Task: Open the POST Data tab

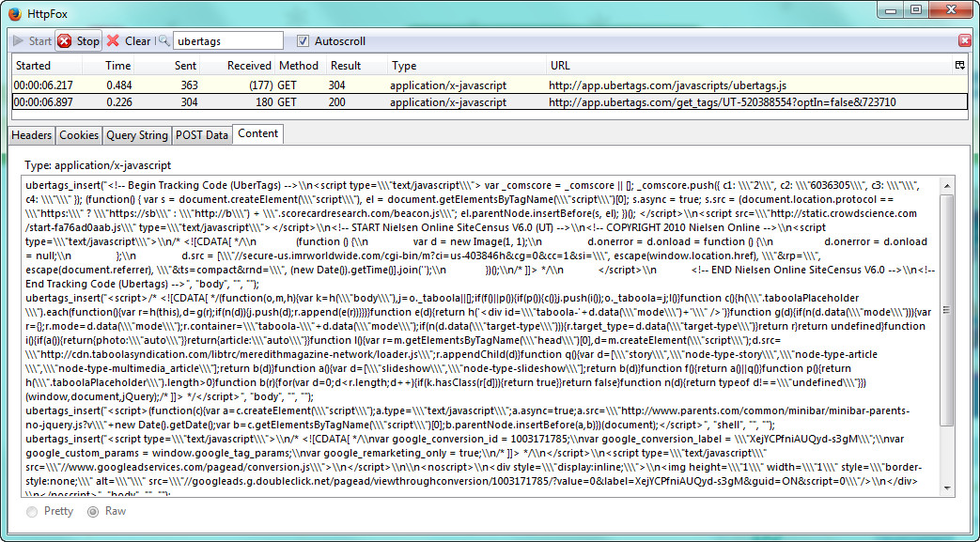Action: click(202, 135)
